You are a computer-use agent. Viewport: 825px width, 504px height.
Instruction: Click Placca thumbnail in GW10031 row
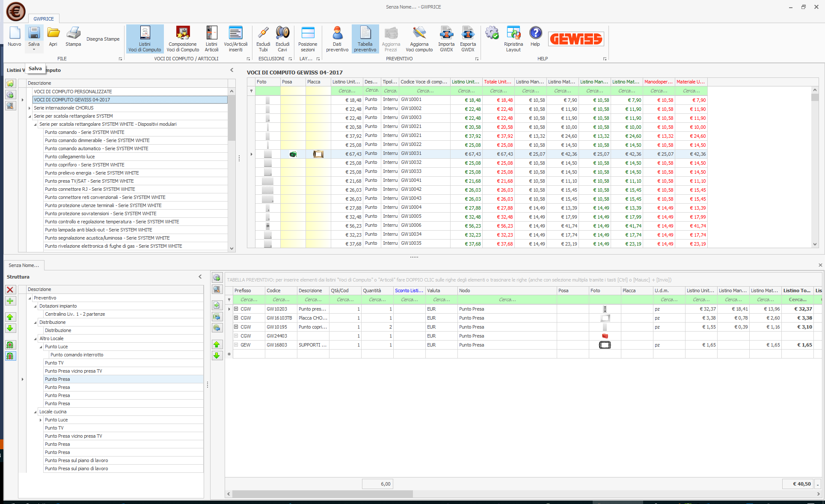click(318, 154)
